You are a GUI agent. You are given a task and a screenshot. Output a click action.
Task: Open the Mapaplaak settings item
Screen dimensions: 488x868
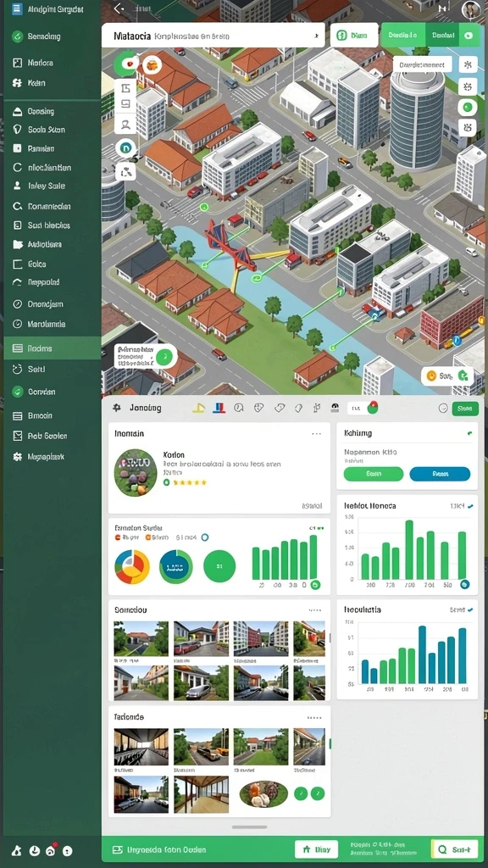(46, 457)
